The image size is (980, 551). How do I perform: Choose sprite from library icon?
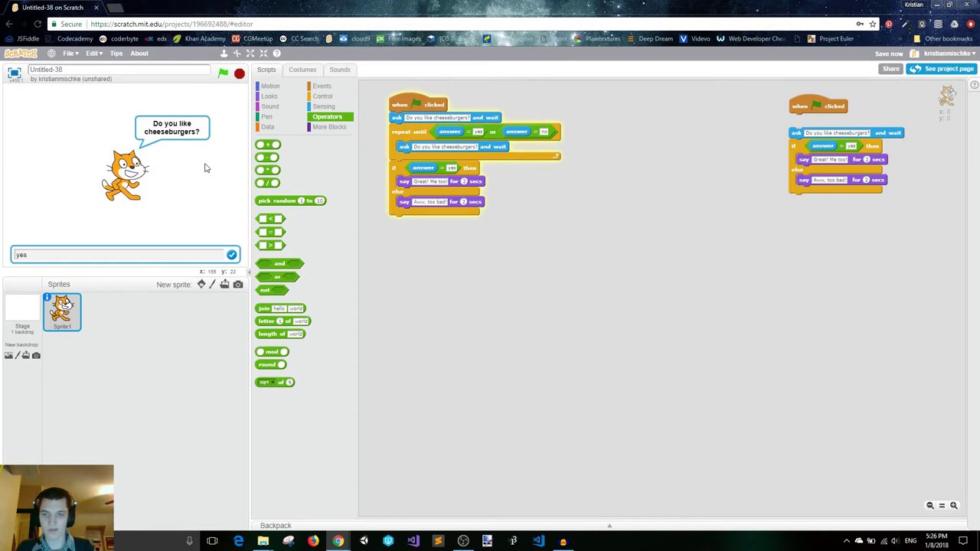click(x=201, y=285)
